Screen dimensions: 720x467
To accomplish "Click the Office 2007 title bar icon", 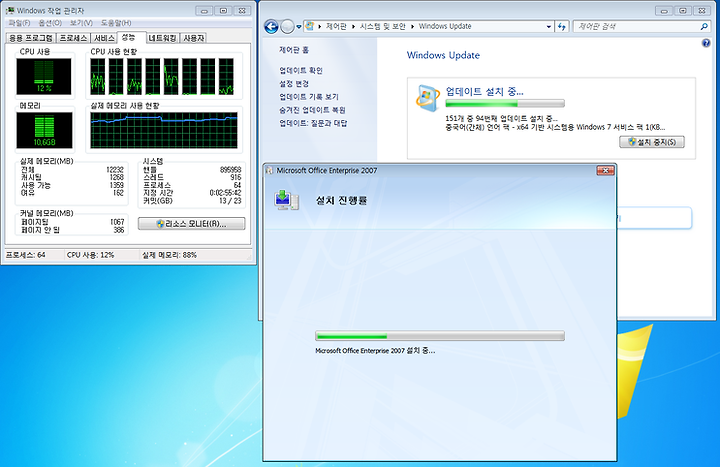I will tap(270, 170).
